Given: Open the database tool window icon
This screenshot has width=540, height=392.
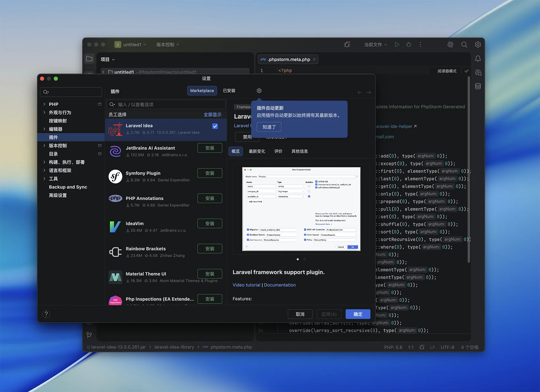Looking at the screenshot, I should pyautogui.click(x=478, y=86).
